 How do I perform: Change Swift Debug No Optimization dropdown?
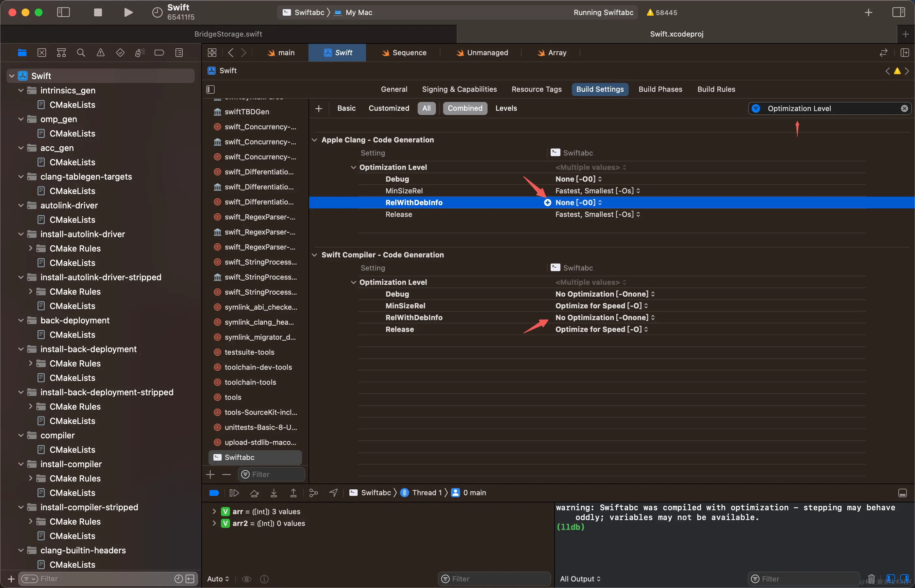pos(605,294)
